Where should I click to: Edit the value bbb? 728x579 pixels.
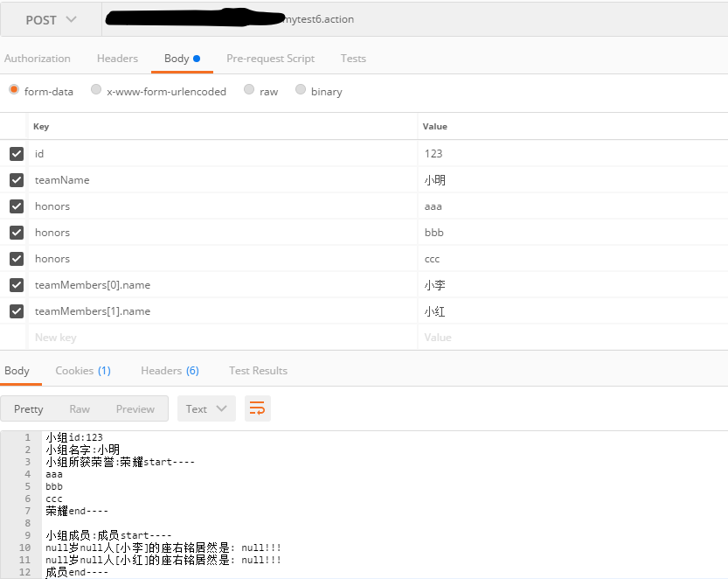pyautogui.click(x=573, y=233)
